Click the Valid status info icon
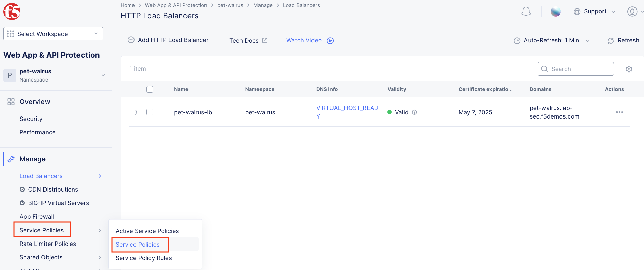This screenshot has width=644, height=270. point(414,112)
